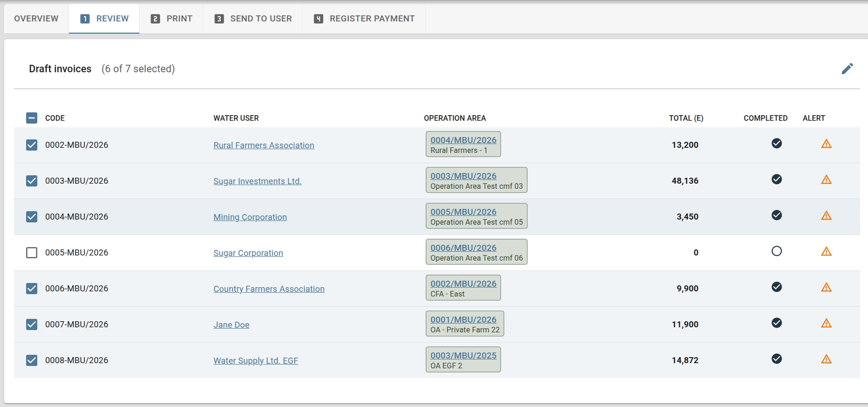Screen dimensions: 868x407
Task: Uncheck the checkbox for invoice 0006-MBU/2026
Action: [32, 289]
